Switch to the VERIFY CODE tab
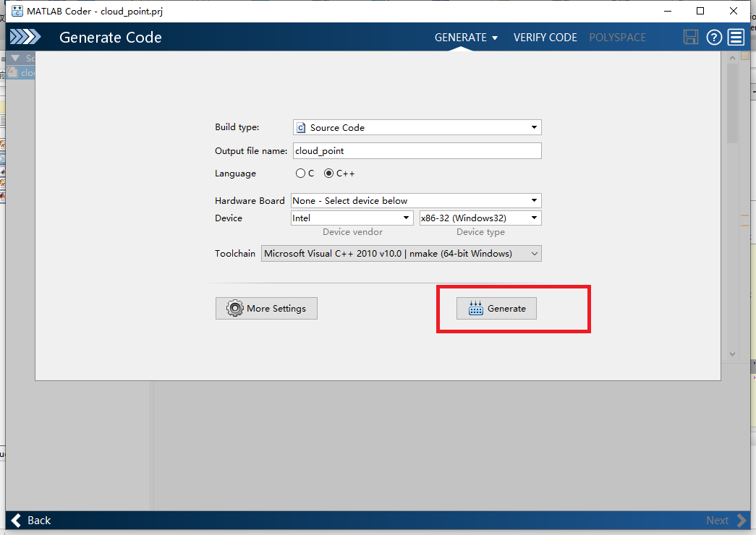This screenshot has width=756, height=535. [x=545, y=38]
